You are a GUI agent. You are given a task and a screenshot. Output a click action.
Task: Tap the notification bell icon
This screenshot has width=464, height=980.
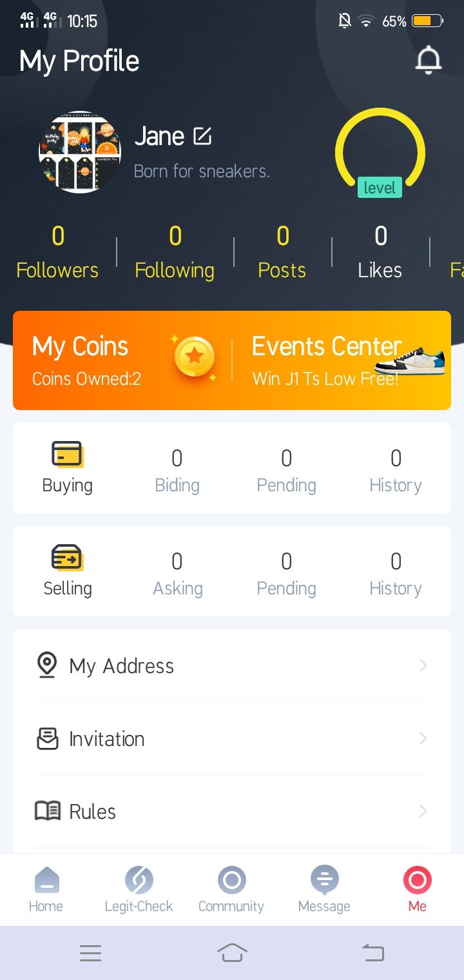(x=428, y=61)
